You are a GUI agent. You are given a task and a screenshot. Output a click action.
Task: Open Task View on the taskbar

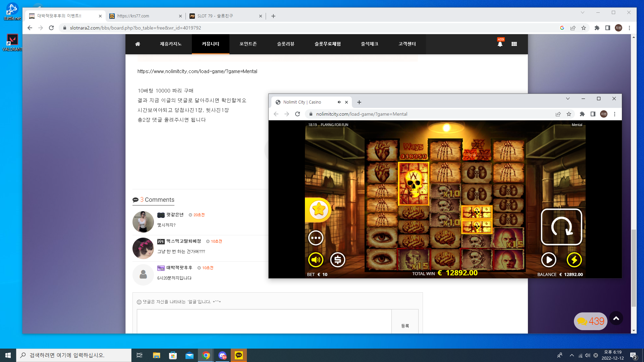[140, 355]
